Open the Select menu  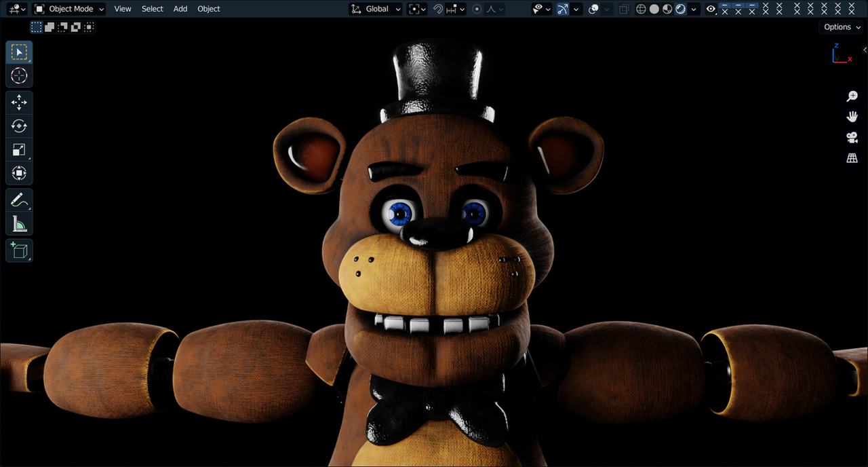point(152,9)
